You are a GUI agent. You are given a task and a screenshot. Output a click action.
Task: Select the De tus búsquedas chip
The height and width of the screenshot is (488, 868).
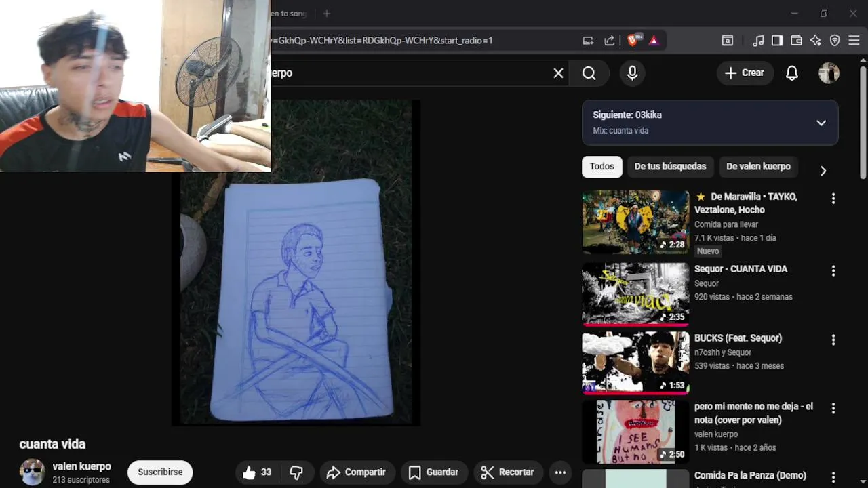point(670,167)
